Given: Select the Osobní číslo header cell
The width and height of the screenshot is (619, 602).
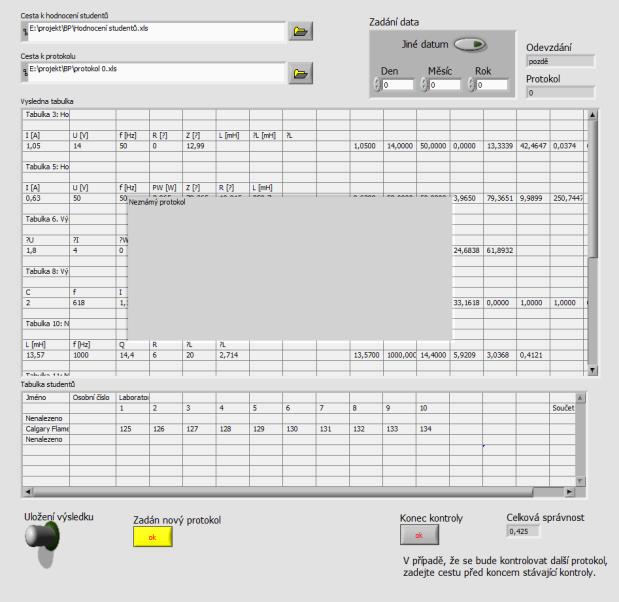Looking at the screenshot, I should (x=93, y=398).
